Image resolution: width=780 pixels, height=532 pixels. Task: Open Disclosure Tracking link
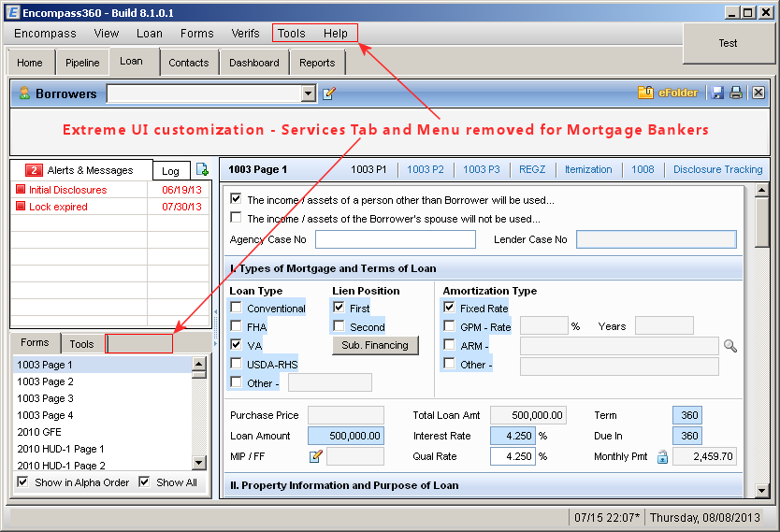pos(718,169)
